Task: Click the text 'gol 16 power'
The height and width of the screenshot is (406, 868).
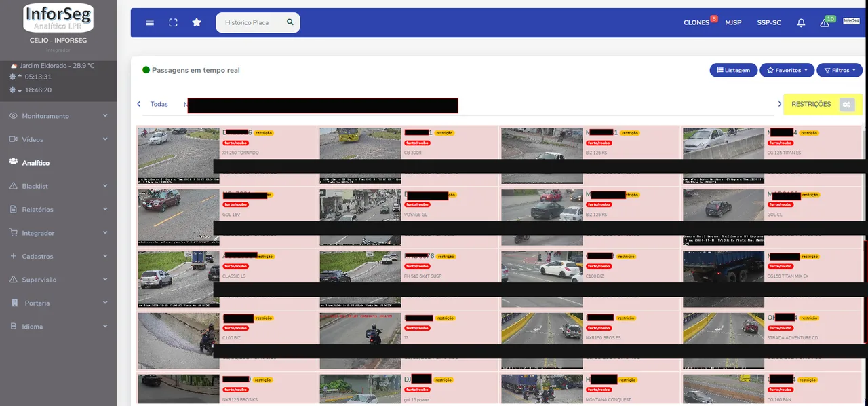Action: 417,399
